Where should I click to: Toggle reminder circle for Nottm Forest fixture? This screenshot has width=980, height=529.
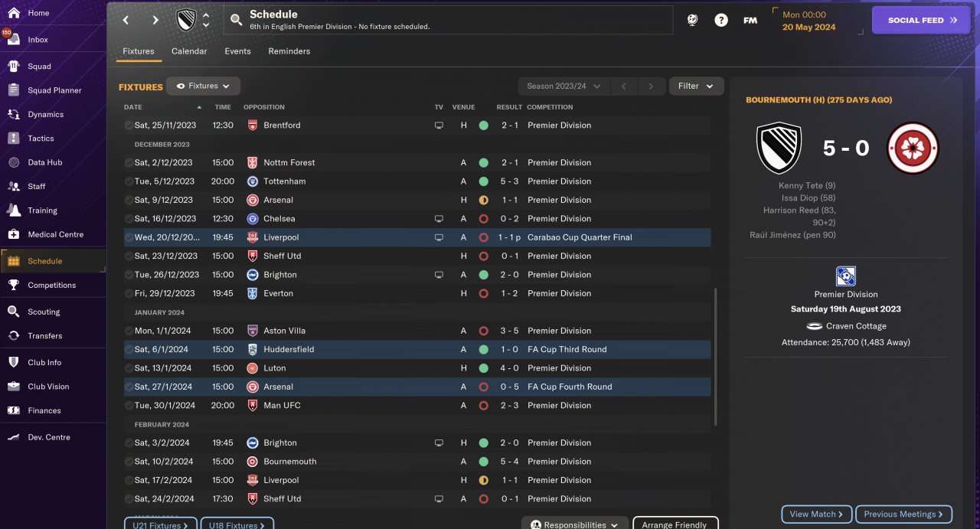tap(129, 162)
